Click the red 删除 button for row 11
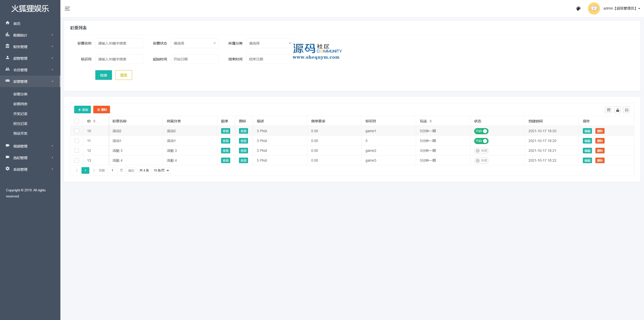 (600, 141)
